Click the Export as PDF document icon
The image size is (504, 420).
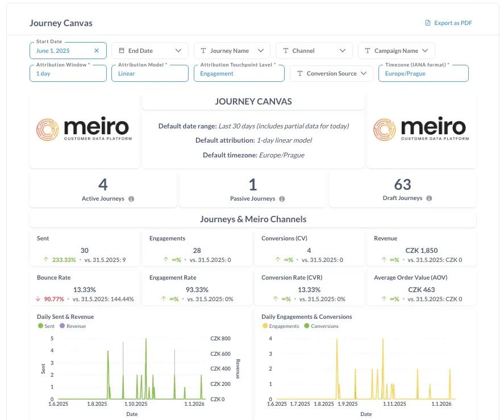428,23
